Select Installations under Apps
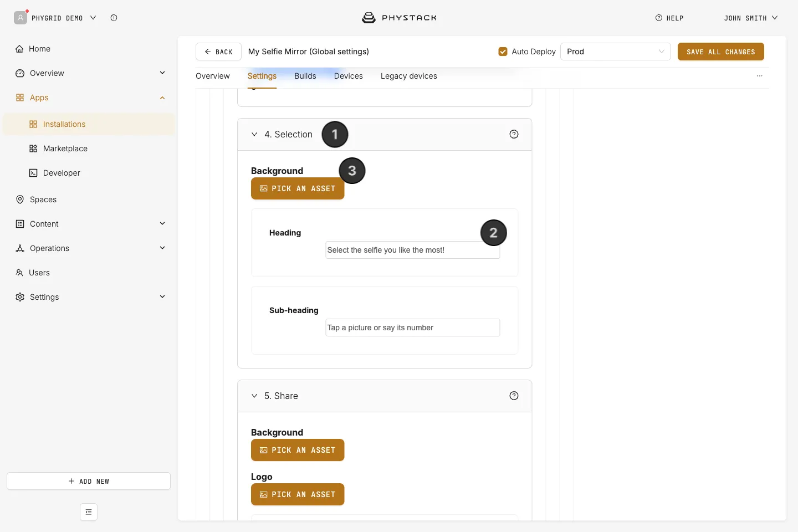The image size is (798, 532). [x=89, y=124]
